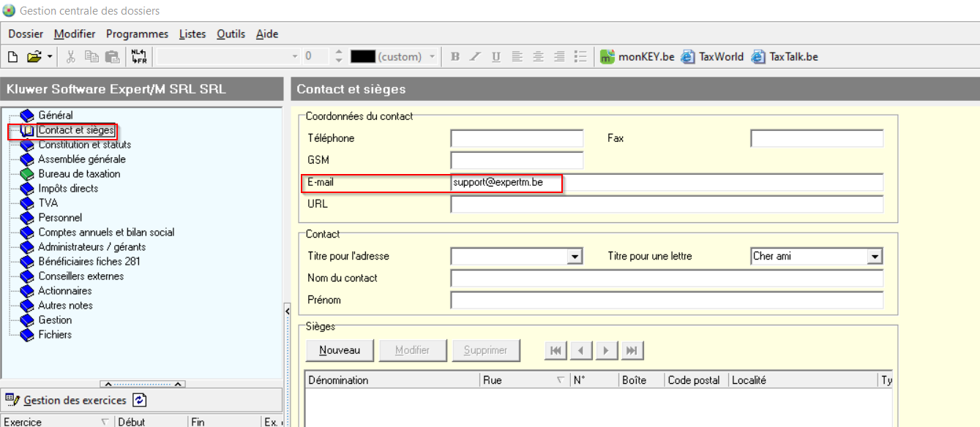This screenshot has width=980, height=427.
Task: Open the Listes menu
Action: [192, 34]
